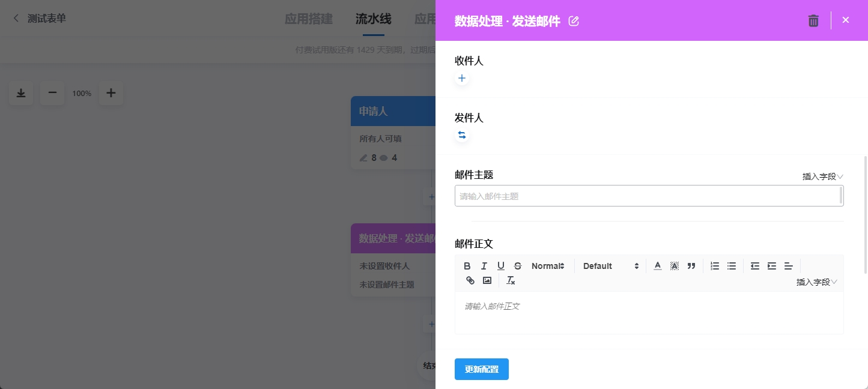Clear text formatting with the Tx icon

[x=511, y=280]
